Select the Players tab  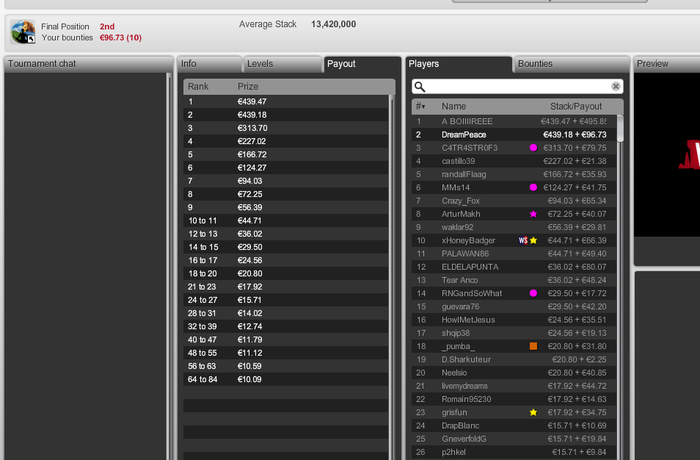459,64
